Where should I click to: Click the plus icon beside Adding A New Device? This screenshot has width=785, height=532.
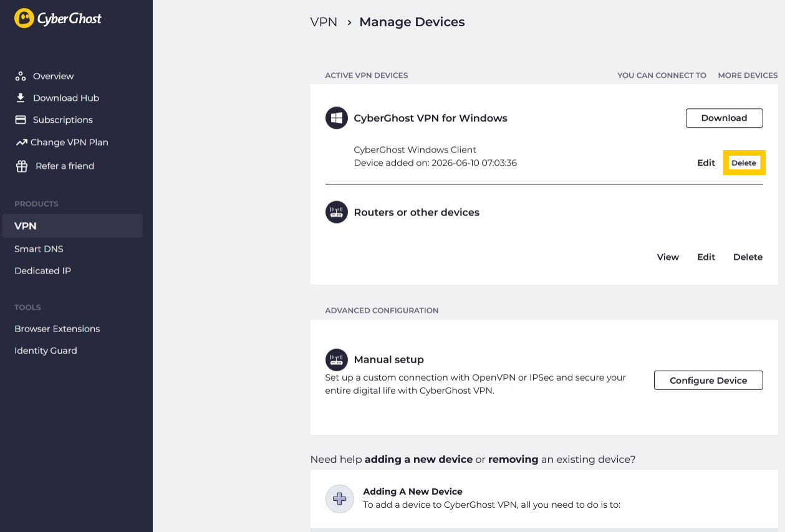(x=340, y=498)
